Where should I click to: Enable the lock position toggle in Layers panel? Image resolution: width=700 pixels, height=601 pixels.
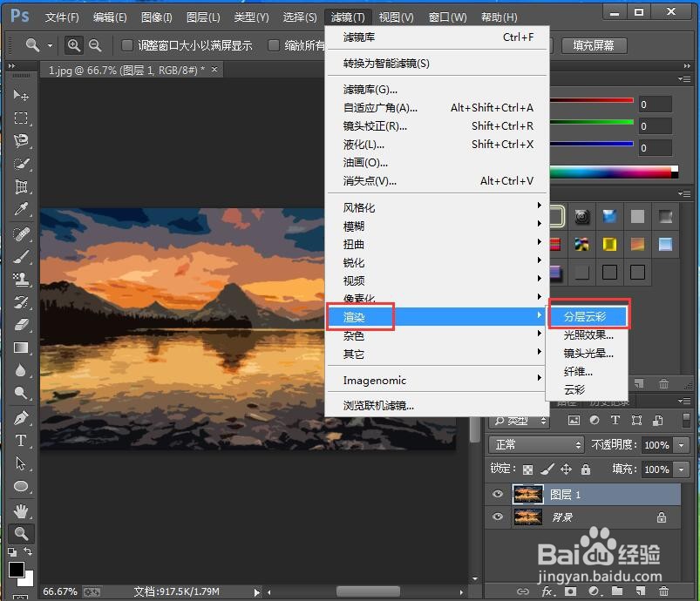pyautogui.click(x=566, y=469)
